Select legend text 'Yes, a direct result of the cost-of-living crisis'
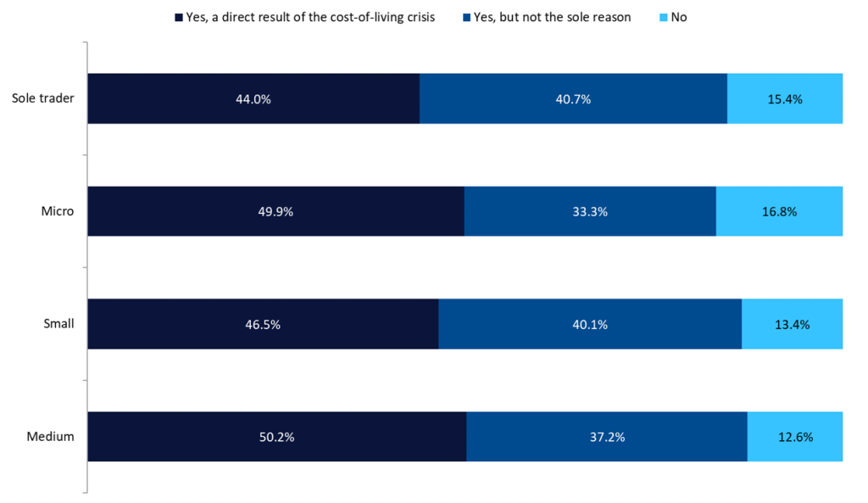The width and height of the screenshot is (868, 503). coord(310,17)
